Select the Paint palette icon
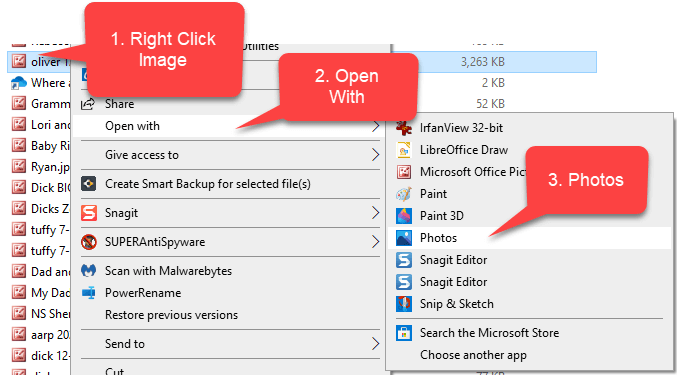 tap(404, 194)
